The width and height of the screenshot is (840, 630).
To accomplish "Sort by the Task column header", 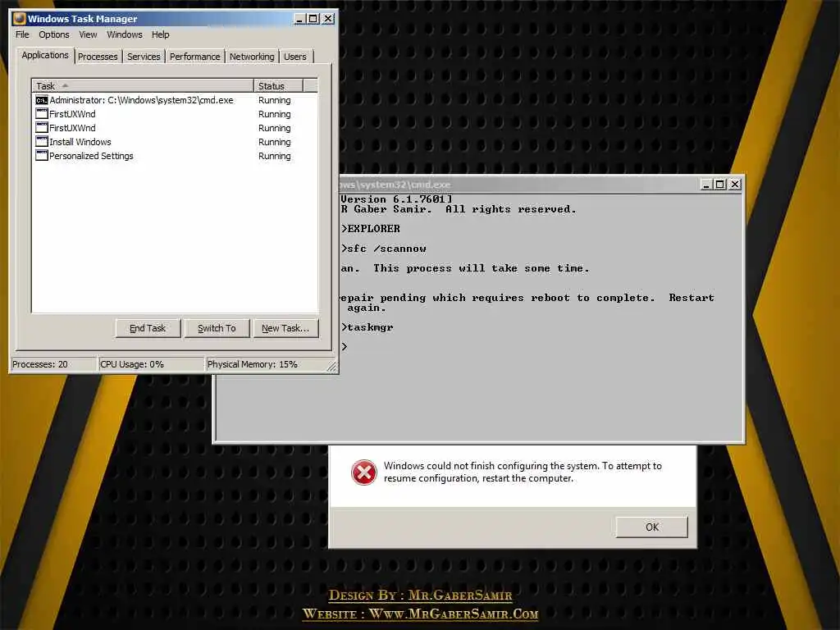I will 143,85.
